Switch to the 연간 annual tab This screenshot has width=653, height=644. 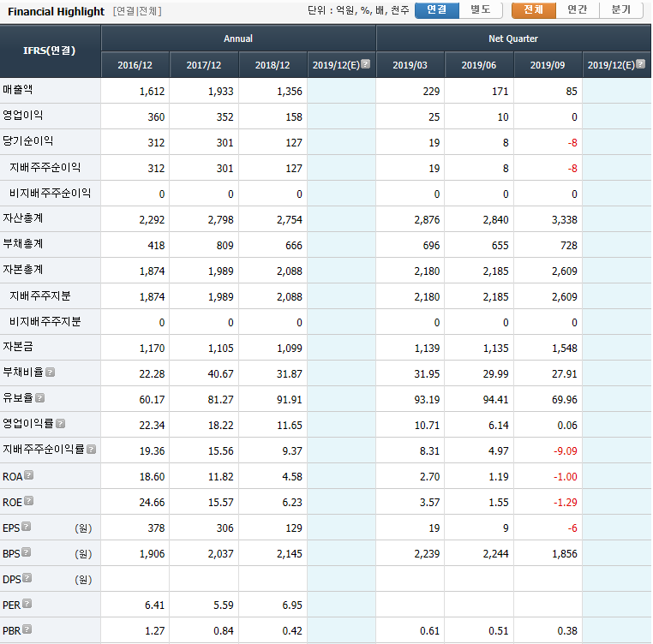point(578,10)
